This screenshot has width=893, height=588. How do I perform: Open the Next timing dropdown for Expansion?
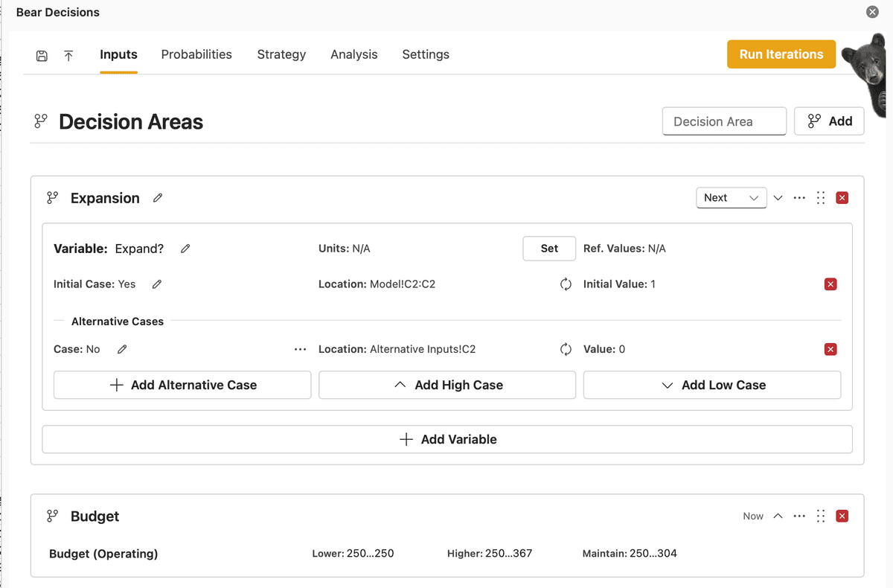pos(732,198)
